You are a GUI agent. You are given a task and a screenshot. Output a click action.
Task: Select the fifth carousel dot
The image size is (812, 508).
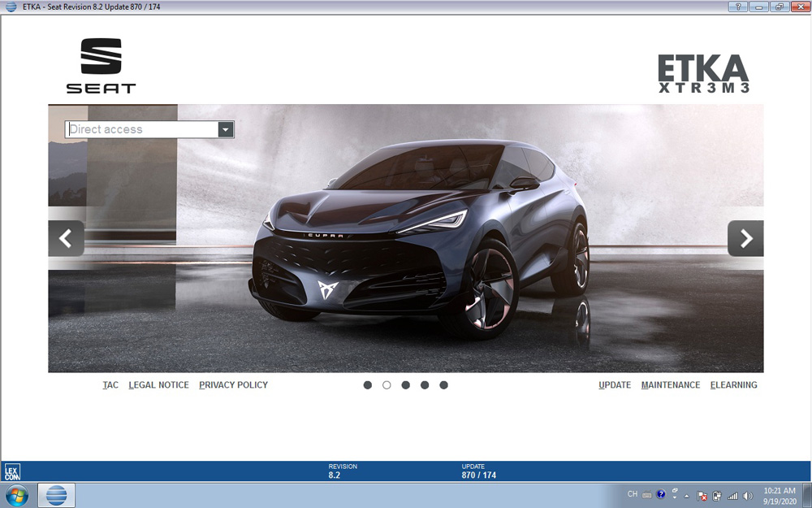[444, 385]
